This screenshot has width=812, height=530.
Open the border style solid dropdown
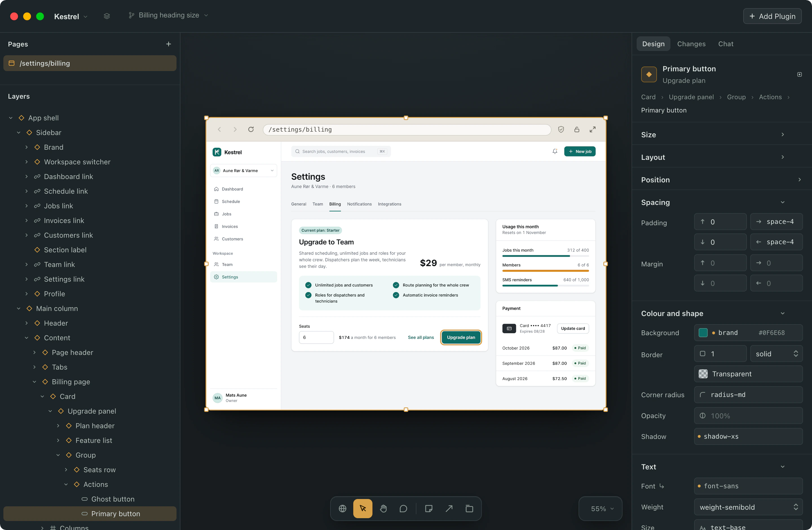pos(776,354)
